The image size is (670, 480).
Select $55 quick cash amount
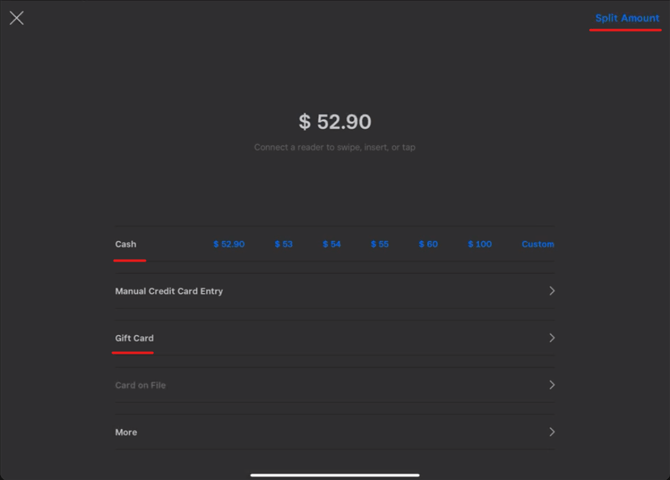pyautogui.click(x=380, y=244)
